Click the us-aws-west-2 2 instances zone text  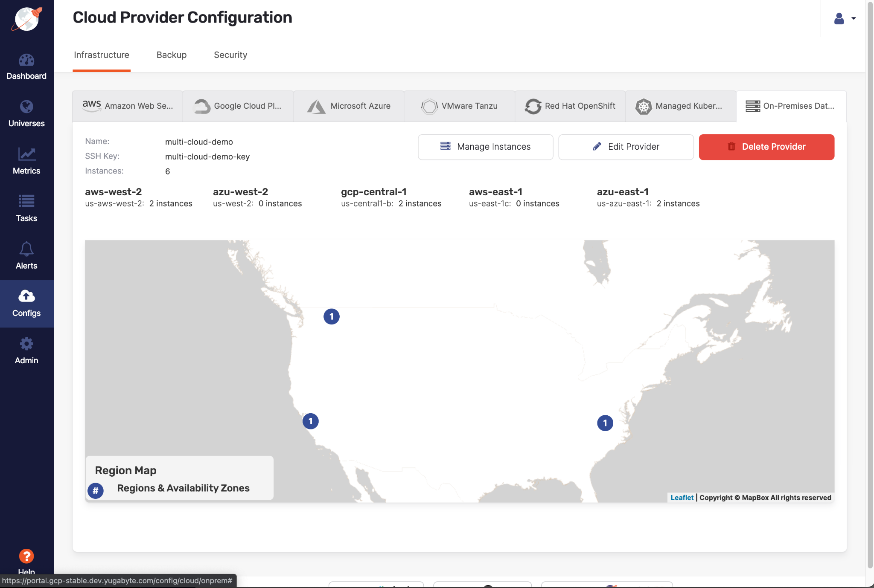tap(139, 204)
